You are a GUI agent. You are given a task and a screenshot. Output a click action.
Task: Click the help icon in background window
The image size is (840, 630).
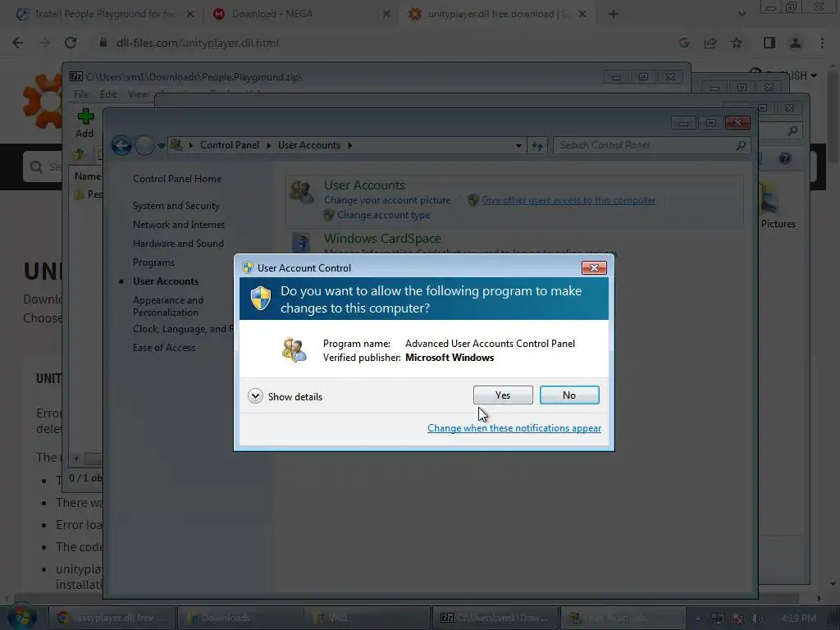785,158
